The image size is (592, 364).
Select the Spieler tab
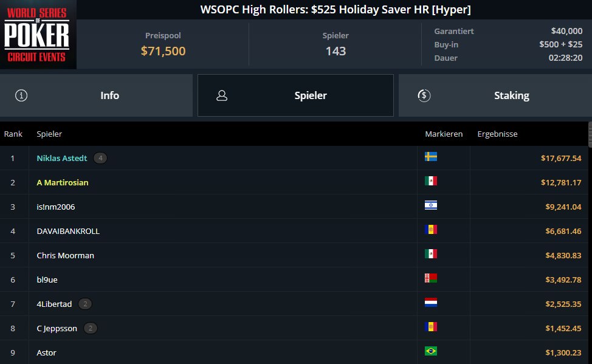click(295, 95)
